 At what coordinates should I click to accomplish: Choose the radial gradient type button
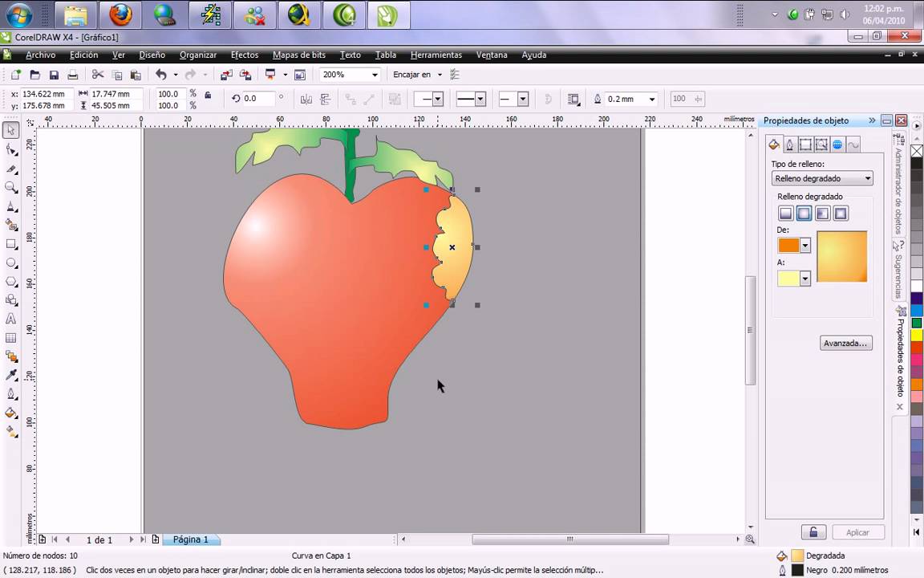point(804,214)
